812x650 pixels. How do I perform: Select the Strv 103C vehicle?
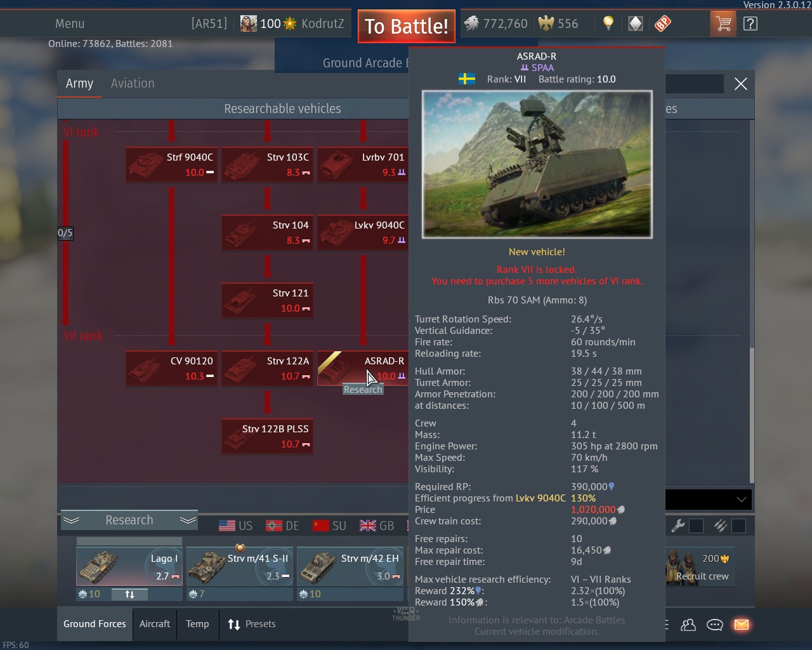pyautogui.click(x=267, y=164)
